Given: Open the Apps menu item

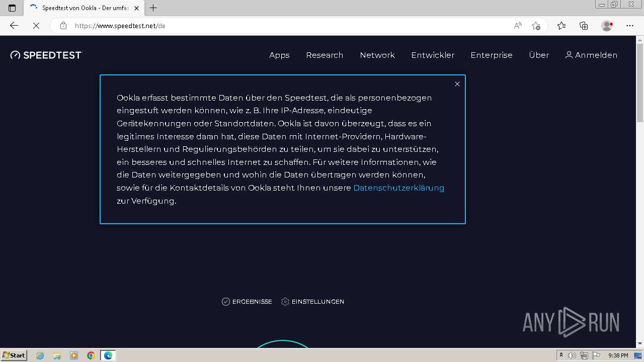Looking at the screenshot, I should (279, 55).
